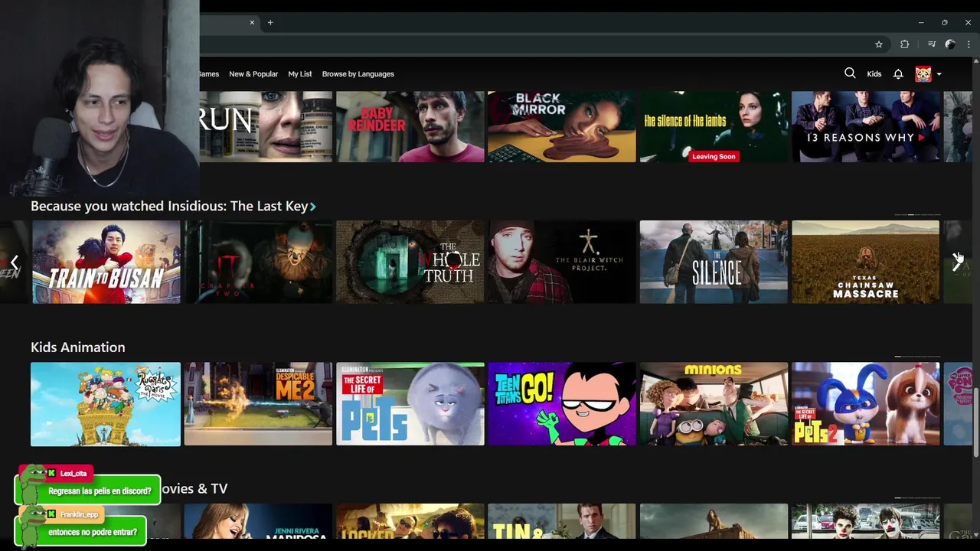Go to Kids profile link

tap(874, 74)
